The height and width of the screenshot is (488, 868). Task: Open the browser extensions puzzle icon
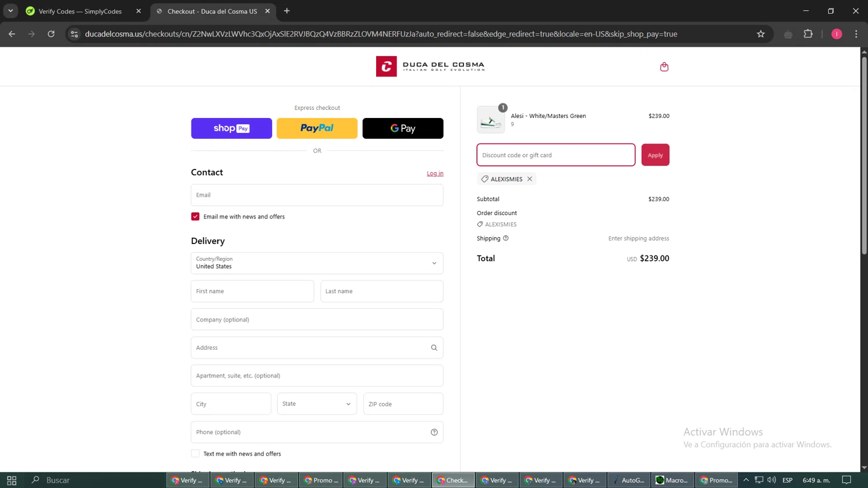click(808, 34)
